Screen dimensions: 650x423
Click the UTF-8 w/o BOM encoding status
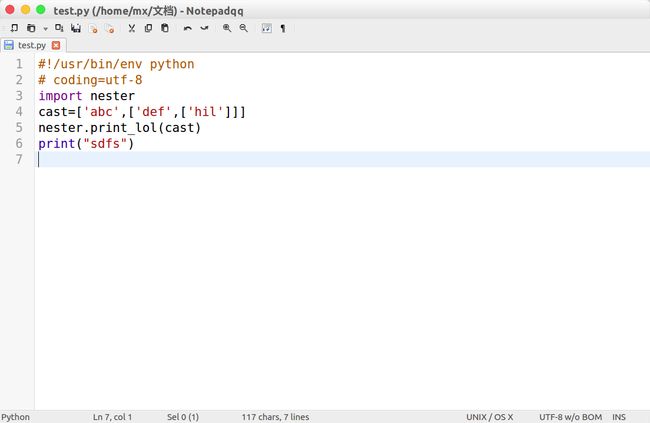(570, 417)
